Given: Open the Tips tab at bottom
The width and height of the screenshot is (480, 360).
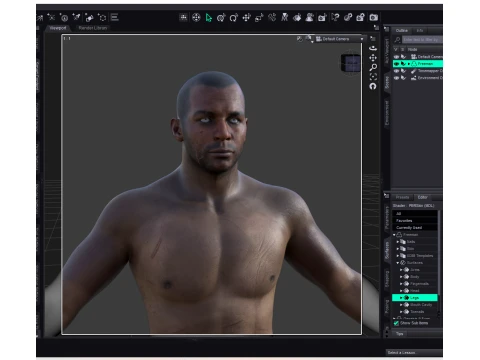Looking at the screenshot, I should 400,334.
